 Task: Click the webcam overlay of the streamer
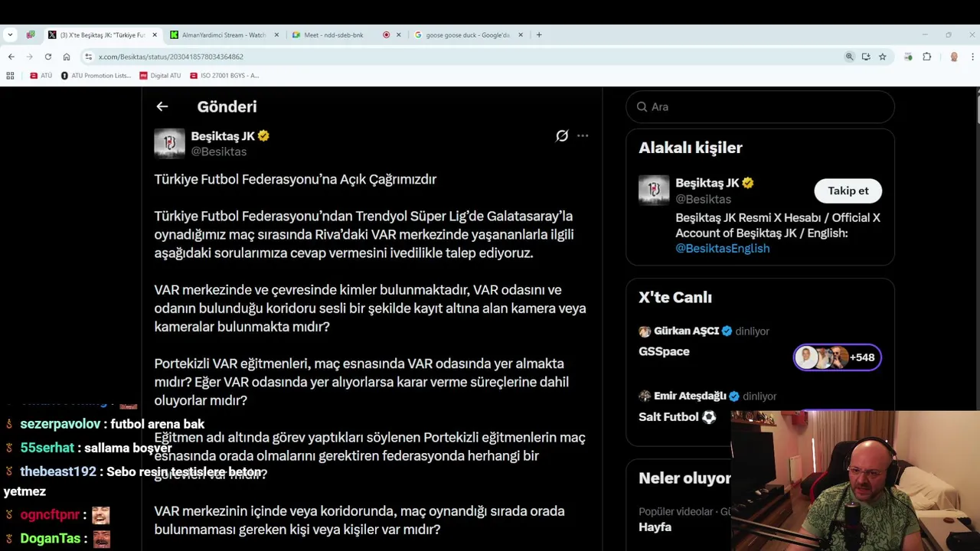[855, 481]
